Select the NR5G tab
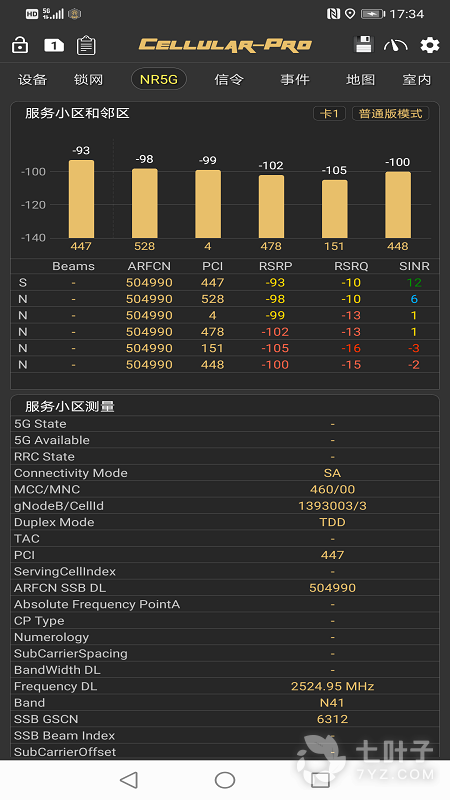This screenshot has height=800, width=450. tap(159, 80)
